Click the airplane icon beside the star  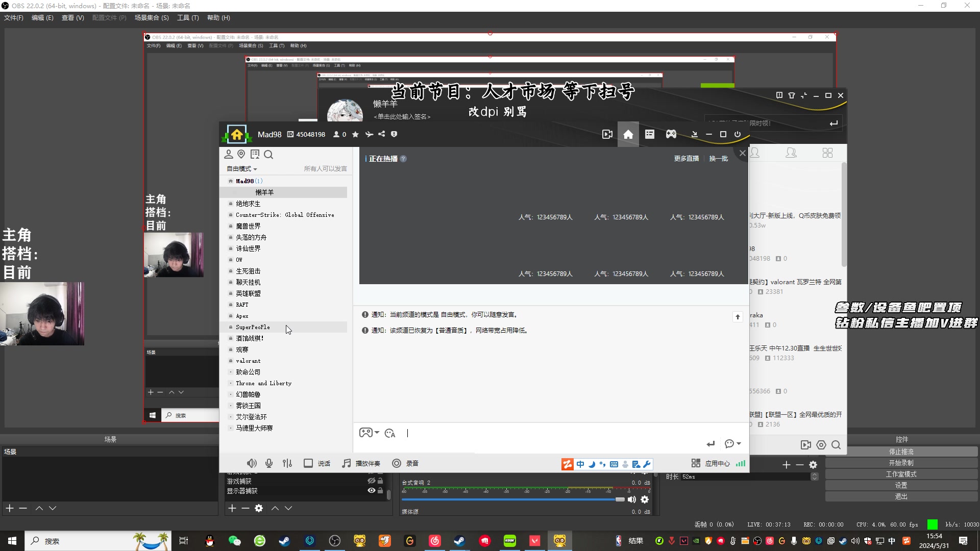pos(369,134)
